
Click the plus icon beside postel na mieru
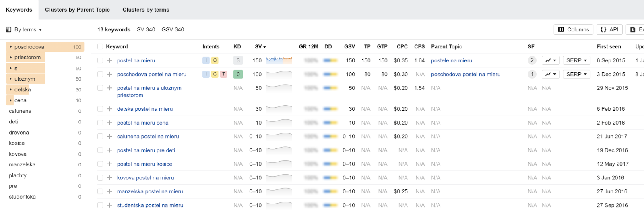click(109, 60)
